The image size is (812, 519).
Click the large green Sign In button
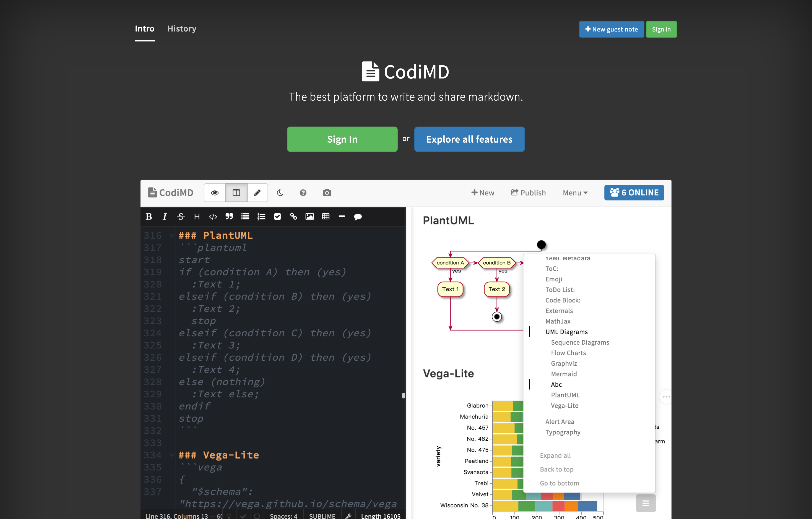pos(342,139)
